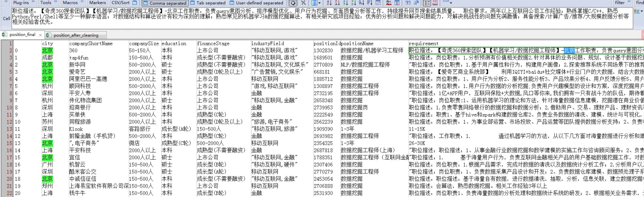Click the Macros toolbar label
644x197 pixels.
70,3
